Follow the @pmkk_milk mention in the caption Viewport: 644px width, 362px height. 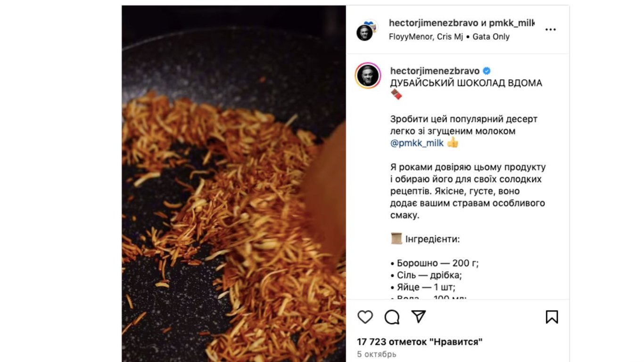coord(417,143)
